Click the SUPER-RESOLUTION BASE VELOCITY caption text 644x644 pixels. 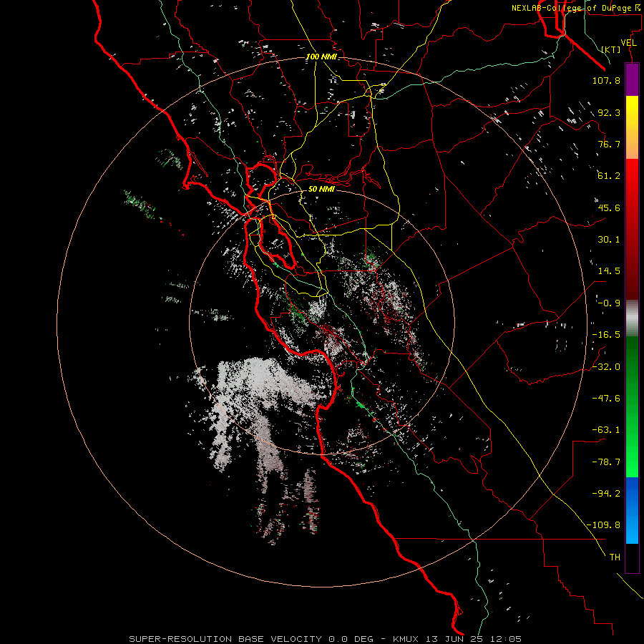[227, 639]
